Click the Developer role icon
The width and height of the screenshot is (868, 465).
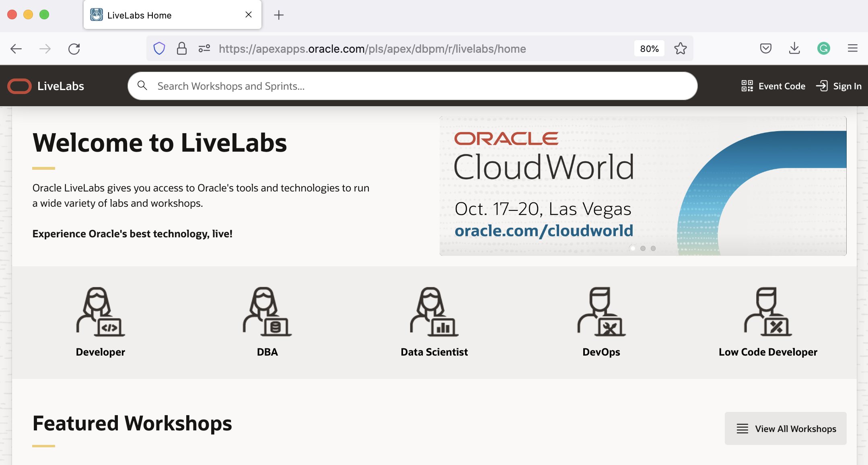pos(100,312)
